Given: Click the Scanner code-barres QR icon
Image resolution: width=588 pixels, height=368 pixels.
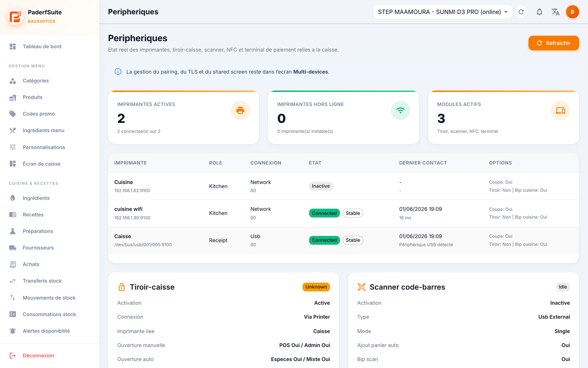Looking at the screenshot, I should (362, 287).
